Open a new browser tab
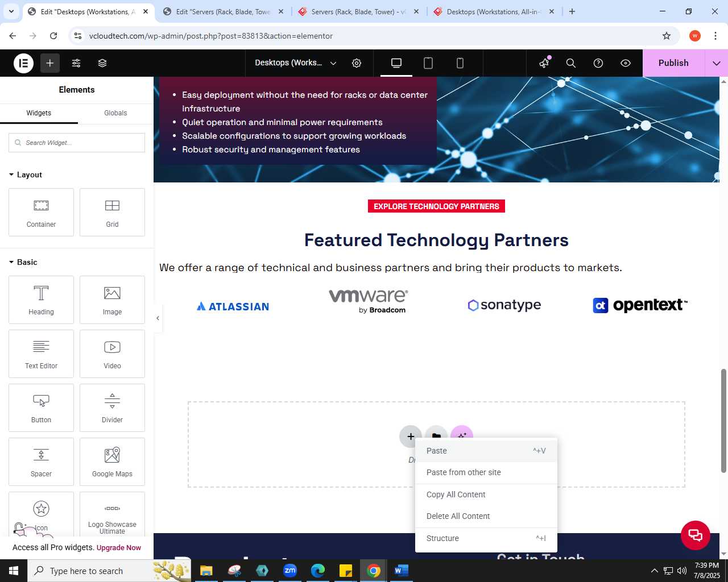This screenshot has width=728, height=582. [572, 11]
